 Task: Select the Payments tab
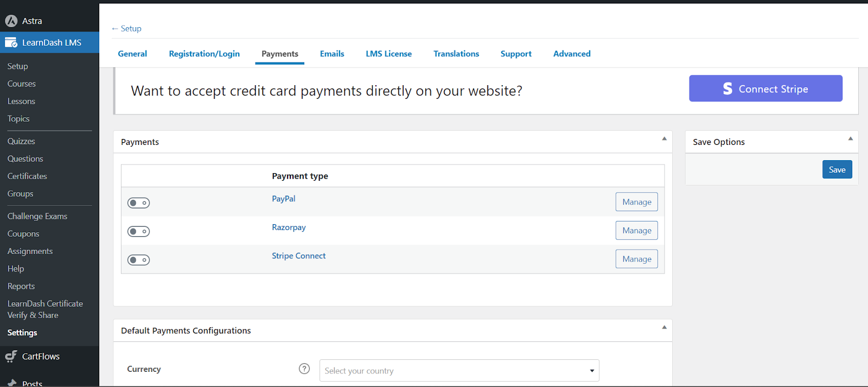point(280,54)
